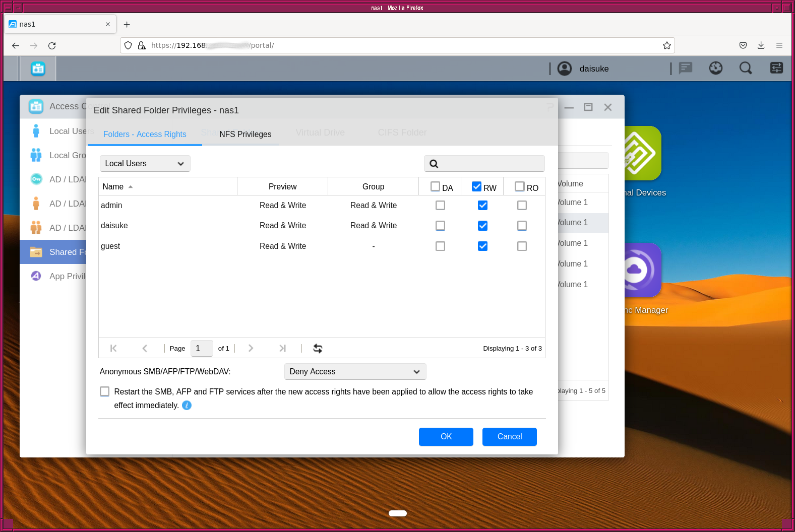Open the Deny Access anonymous dropdown
The width and height of the screenshot is (795, 532).
click(355, 371)
